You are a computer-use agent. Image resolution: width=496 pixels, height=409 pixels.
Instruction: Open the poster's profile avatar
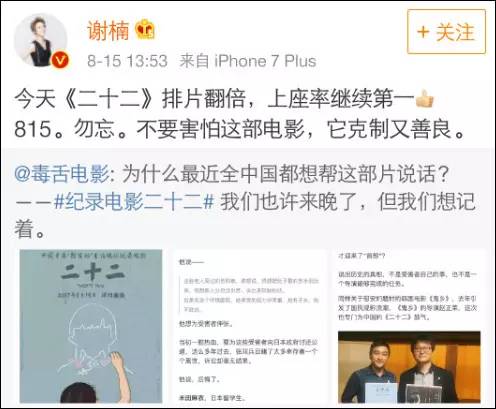(41, 41)
